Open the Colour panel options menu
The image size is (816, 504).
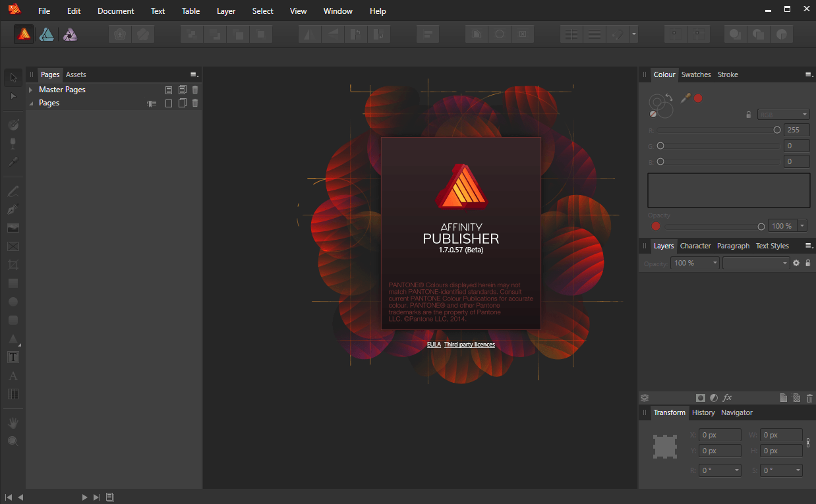[x=809, y=74]
